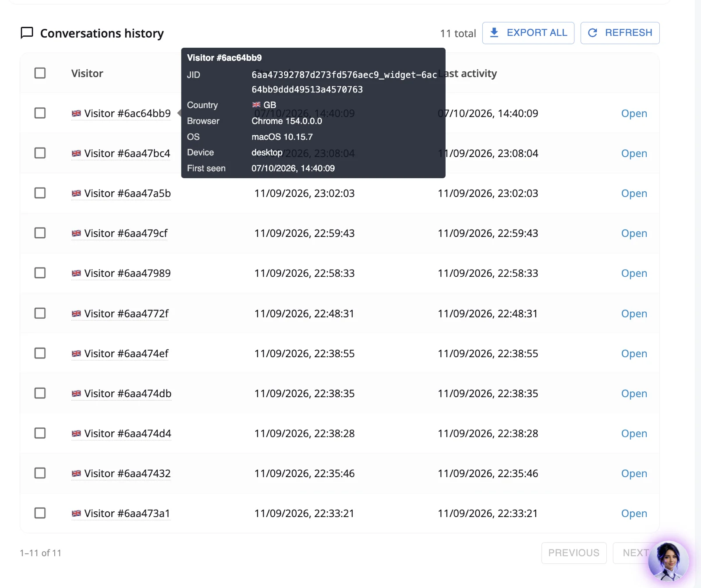Click the UK flag beside Visitor #6aa47989
Image resolution: width=701 pixels, height=588 pixels.
click(x=76, y=273)
